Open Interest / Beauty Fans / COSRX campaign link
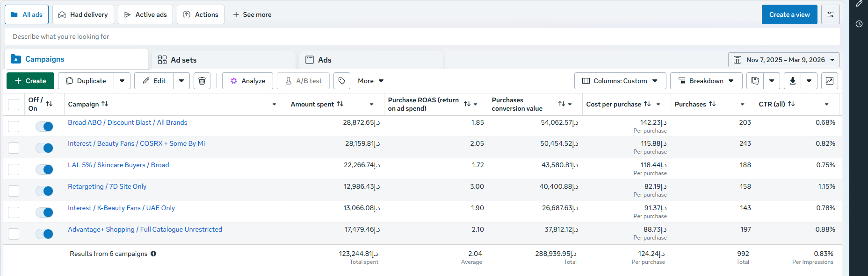 coord(136,143)
